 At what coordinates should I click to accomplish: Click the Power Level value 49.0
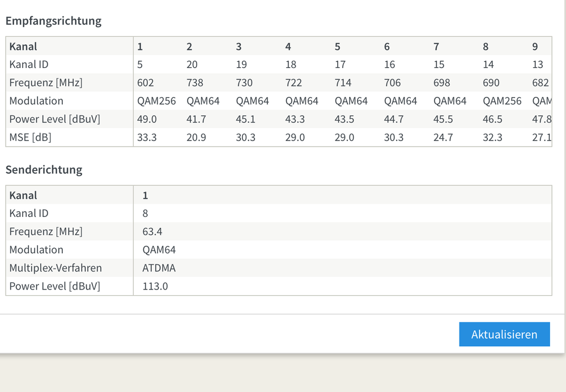click(x=147, y=119)
